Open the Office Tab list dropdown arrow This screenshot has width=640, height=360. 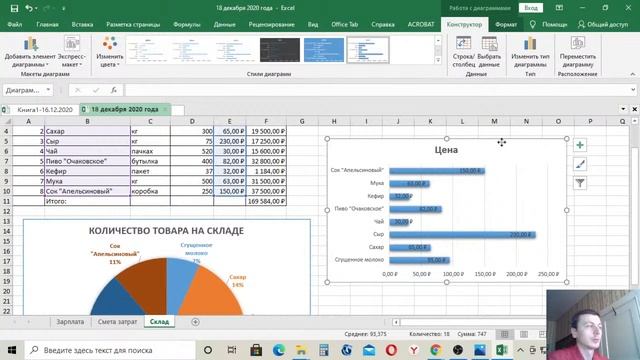[623, 109]
